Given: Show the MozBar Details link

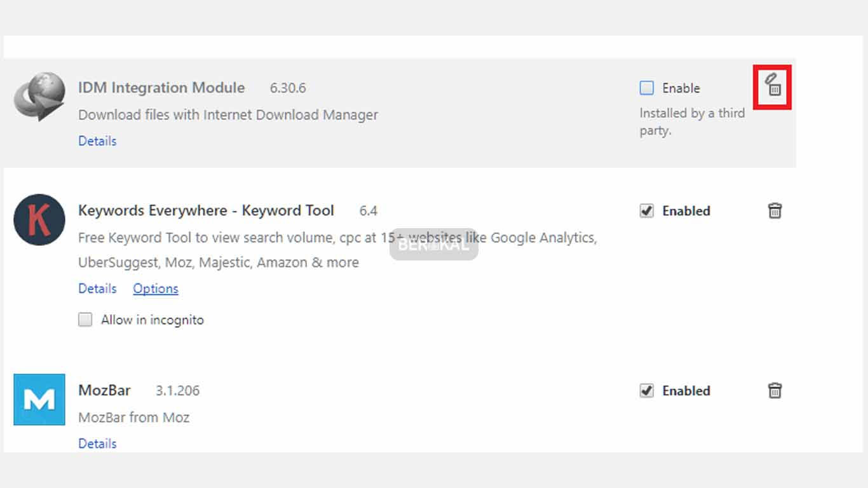Looking at the screenshot, I should (97, 444).
